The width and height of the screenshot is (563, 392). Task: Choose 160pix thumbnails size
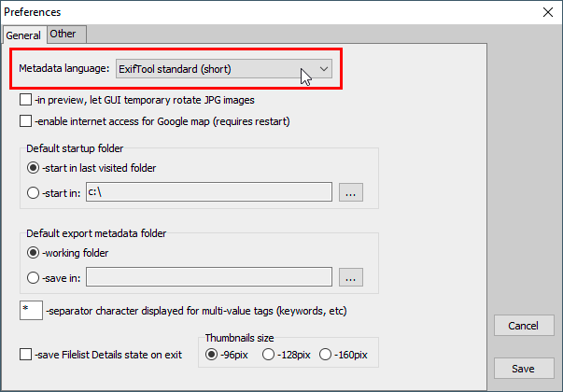[325, 355]
